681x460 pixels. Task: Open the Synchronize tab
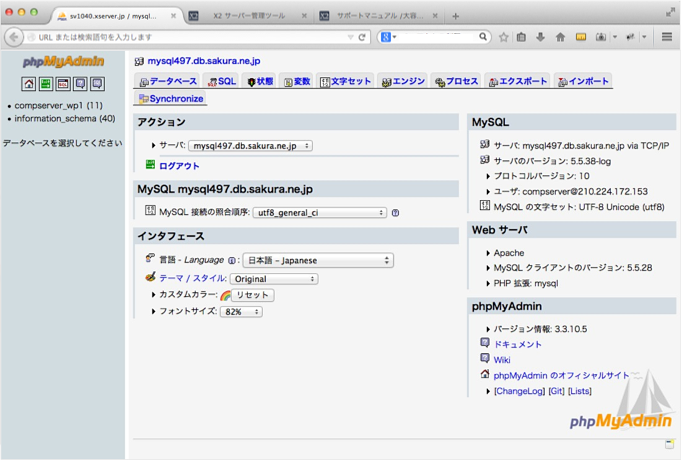click(x=171, y=99)
